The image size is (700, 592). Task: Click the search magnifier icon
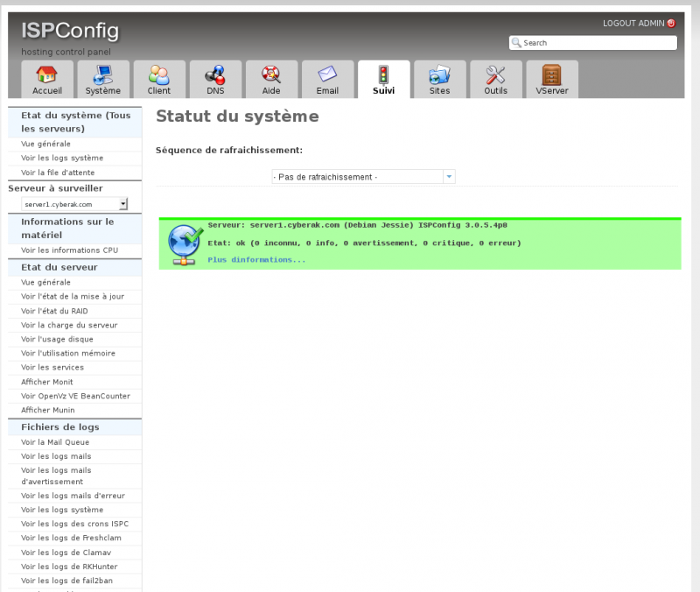tap(516, 42)
